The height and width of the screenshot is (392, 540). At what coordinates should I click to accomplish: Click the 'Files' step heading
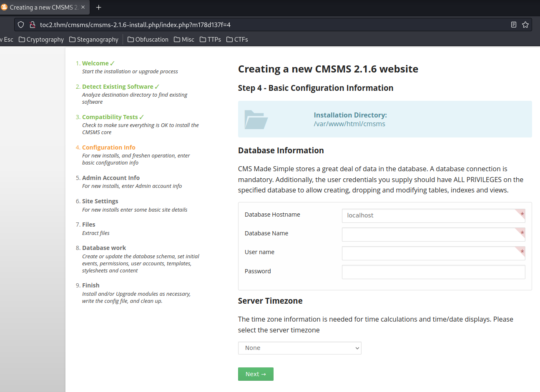click(88, 225)
